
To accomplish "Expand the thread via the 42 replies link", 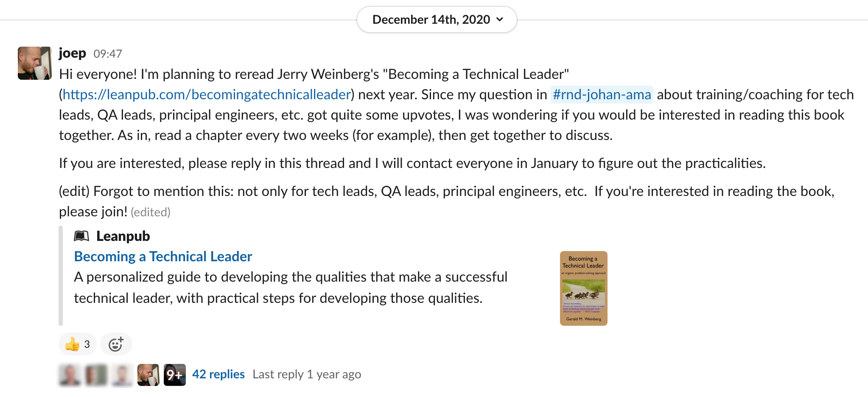I will coord(218,374).
